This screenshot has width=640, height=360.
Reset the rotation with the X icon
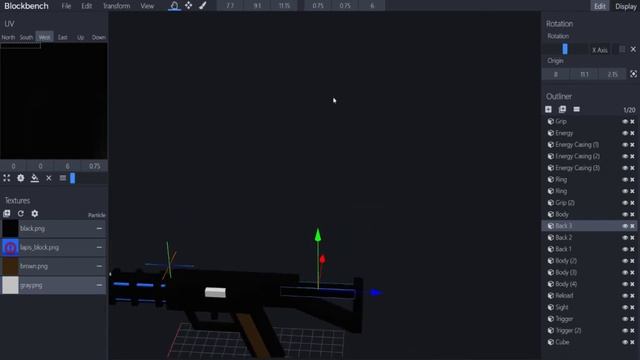633,49
